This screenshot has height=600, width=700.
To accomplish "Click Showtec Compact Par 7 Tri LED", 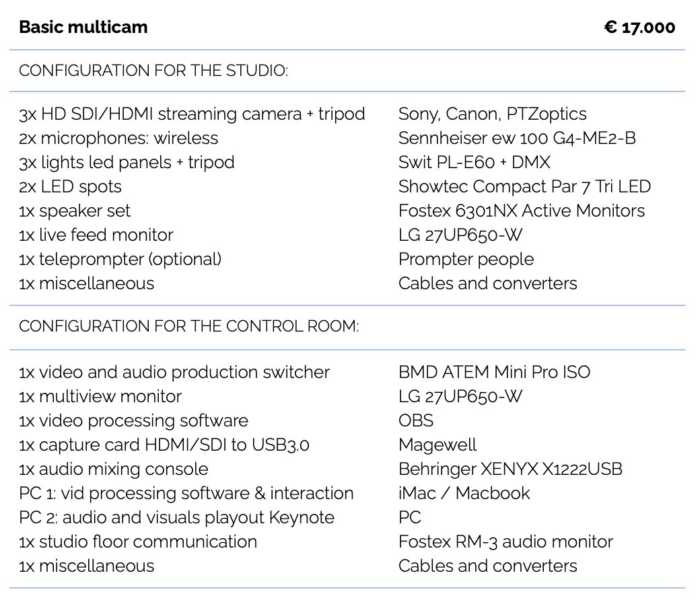I will [x=524, y=186].
